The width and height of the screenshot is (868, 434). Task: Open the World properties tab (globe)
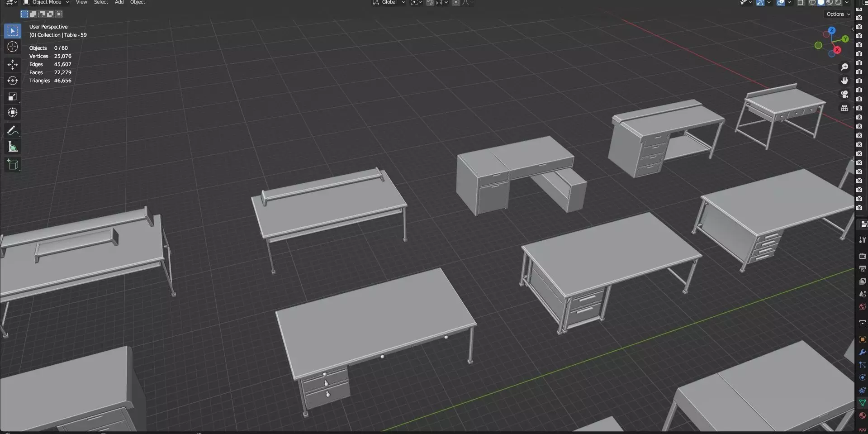pos(862,307)
